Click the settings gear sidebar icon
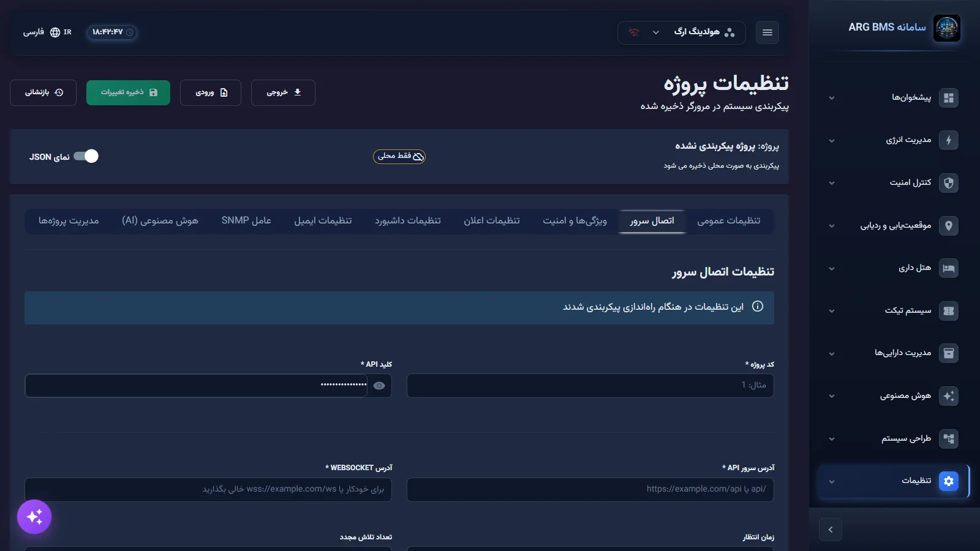Viewport: 980px width, 551px height. [949, 481]
